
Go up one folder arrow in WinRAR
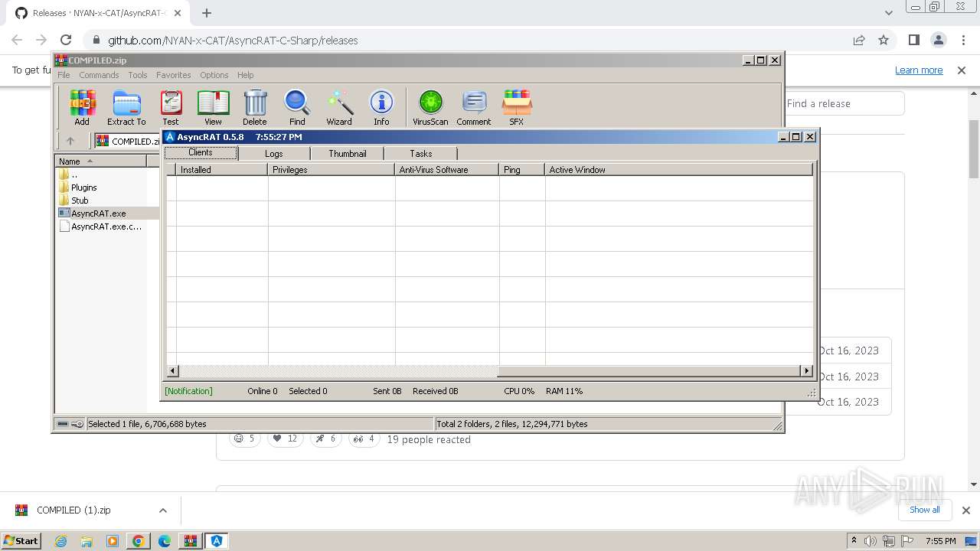point(70,141)
